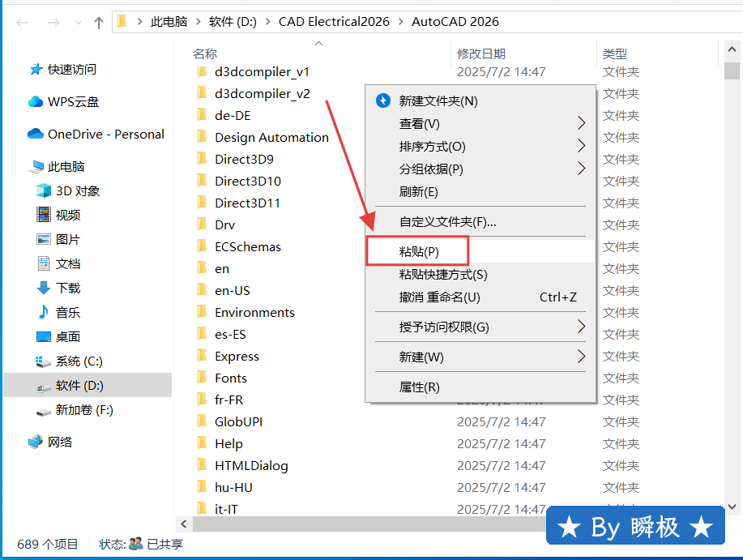
Task: Open the 系统 (C:) drive icon
Action: point(44,361)
